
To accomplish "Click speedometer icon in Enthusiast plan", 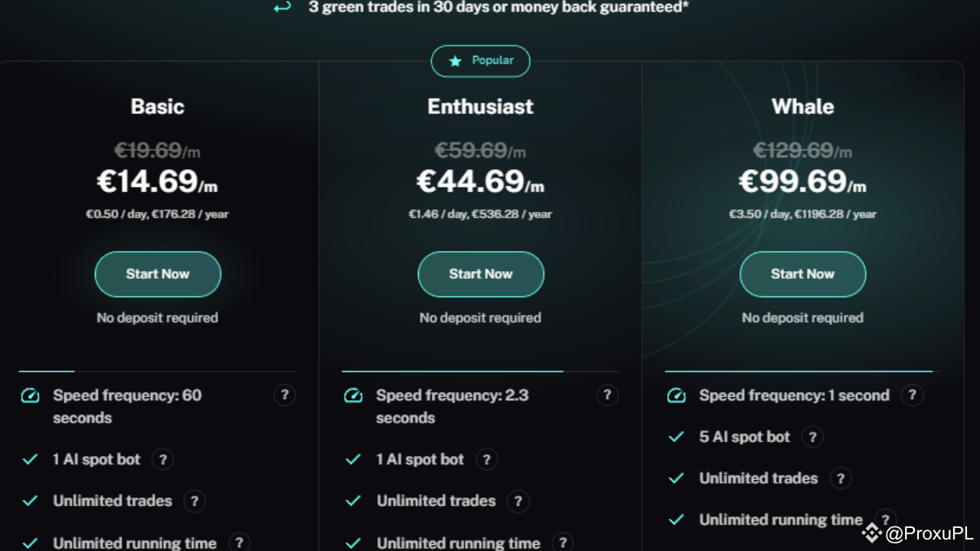I will coord(353,396).
